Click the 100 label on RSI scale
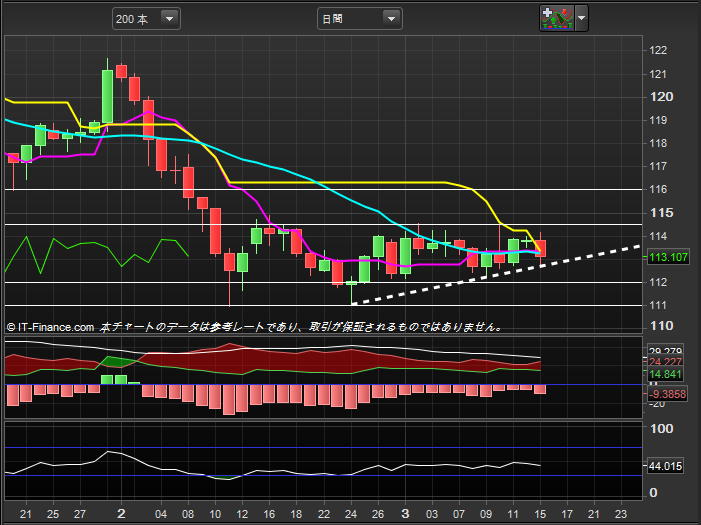Screen dimensions: 701x525 [x=661, y=428]
